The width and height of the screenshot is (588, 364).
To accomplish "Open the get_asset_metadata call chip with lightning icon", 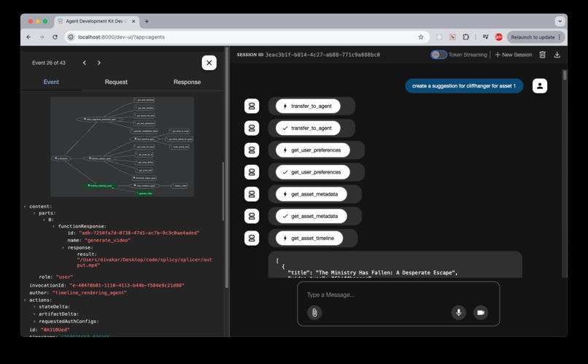I will 312,194.
